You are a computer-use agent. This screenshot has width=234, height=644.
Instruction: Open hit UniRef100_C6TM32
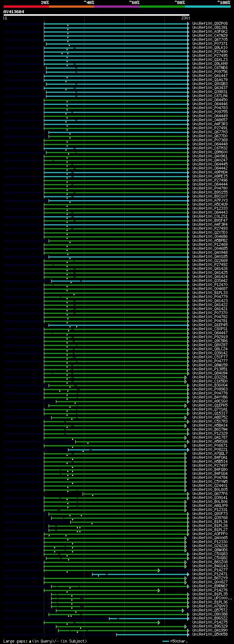[x=210, y=148]
